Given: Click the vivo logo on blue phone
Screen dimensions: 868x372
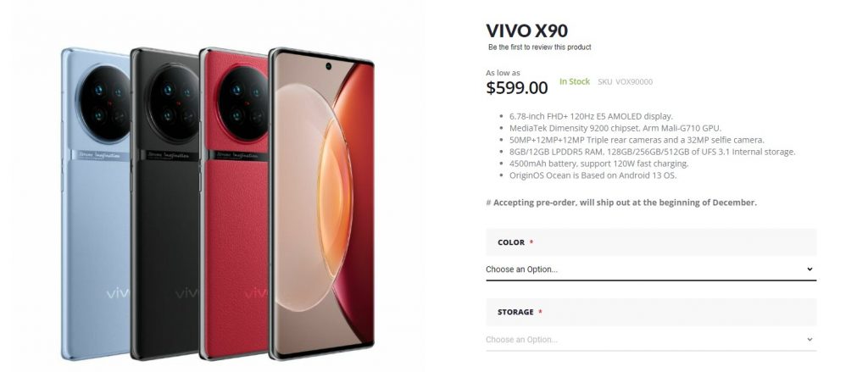Looking at the screenshot, I should (x=117, y=293).
